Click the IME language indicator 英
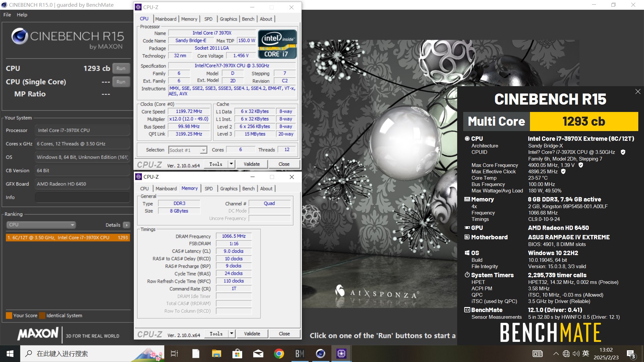 point(586,353)
